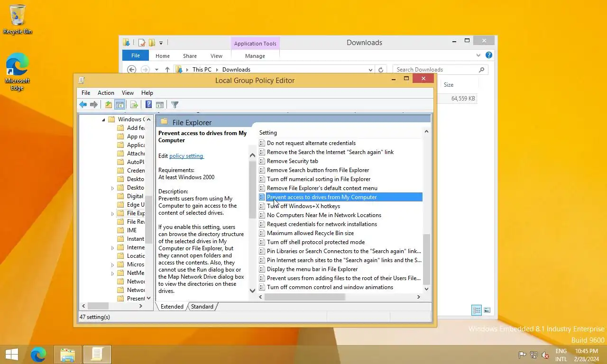Click the Refresh icon in Downloads address bar
Viewport: 607px width, 364px height.
tap(380, 70)
